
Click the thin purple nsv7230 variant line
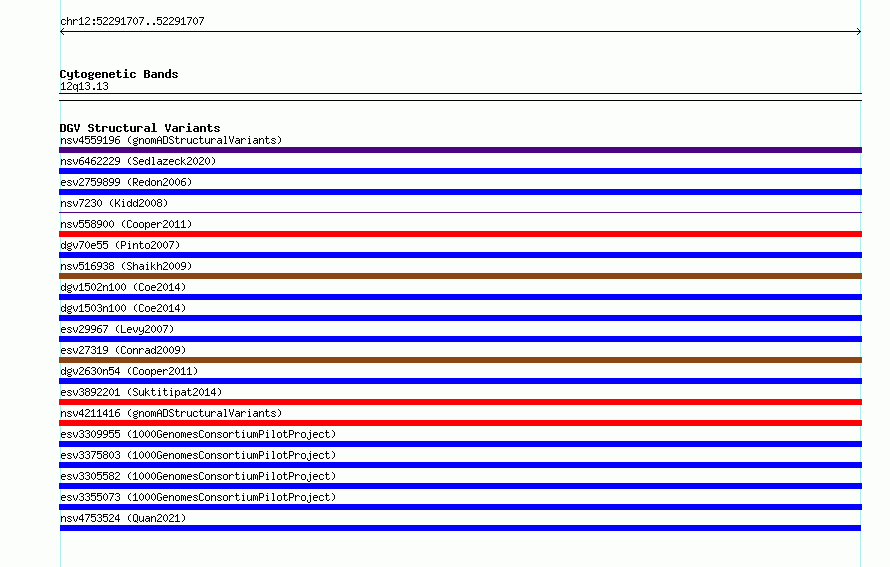[460, 212]
